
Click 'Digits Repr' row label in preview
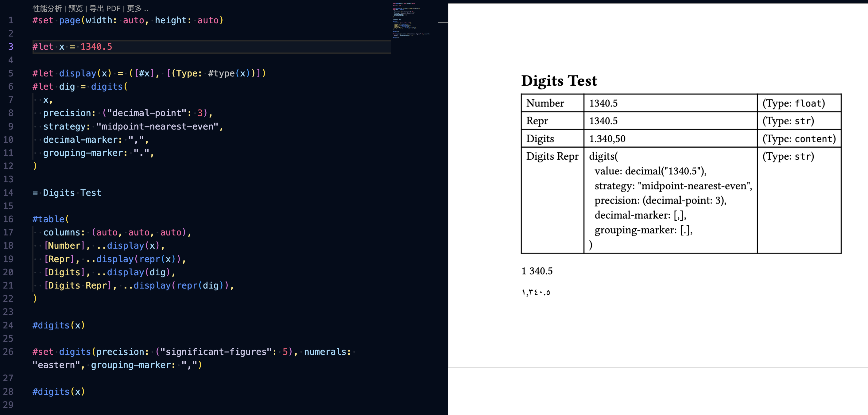(552, 156)
